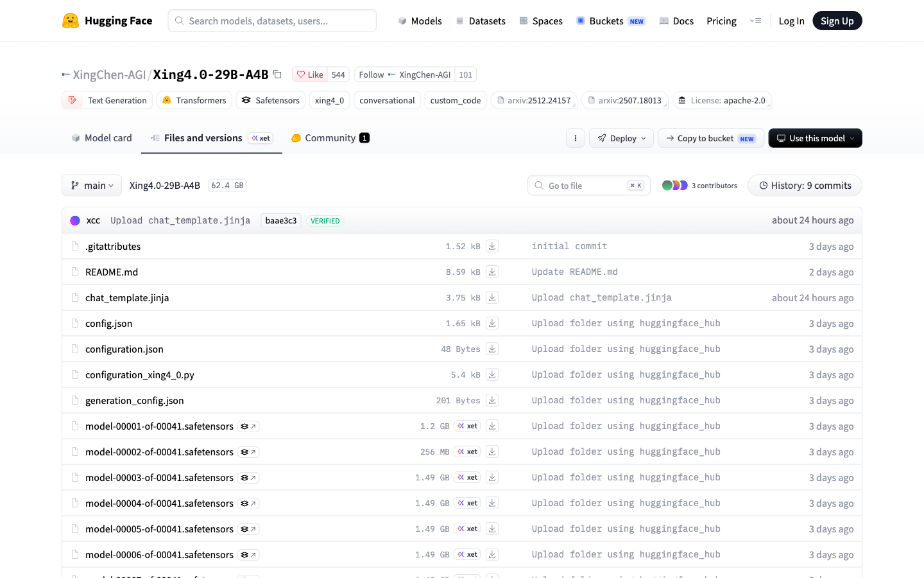
Task: Download the .gitattributes file
Action: pos(492,246)
